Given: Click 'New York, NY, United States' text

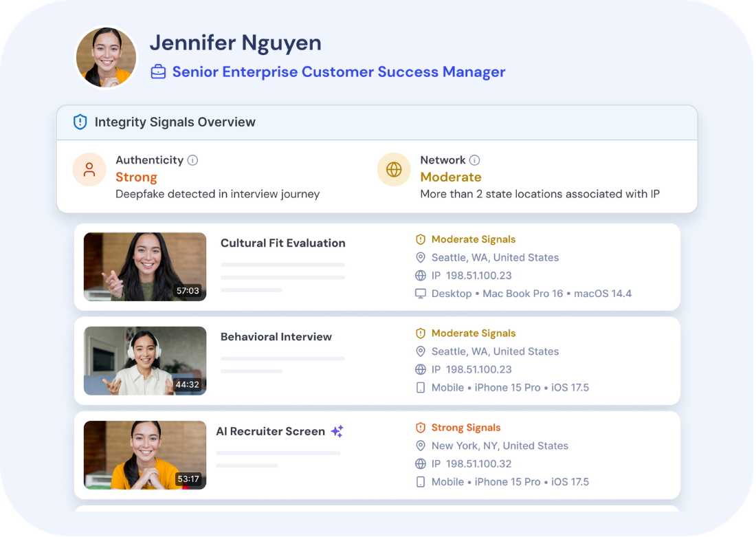Looking at the screenshot, I should [x=500, y=446].
